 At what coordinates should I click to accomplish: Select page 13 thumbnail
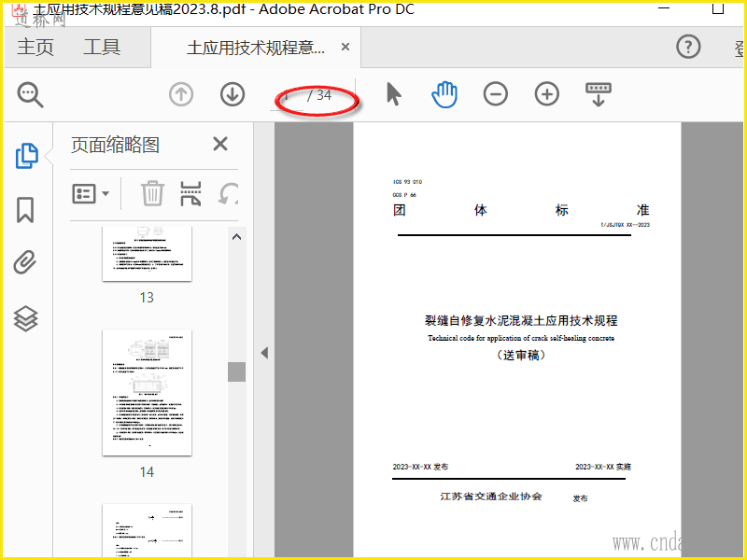pos(147,254)
